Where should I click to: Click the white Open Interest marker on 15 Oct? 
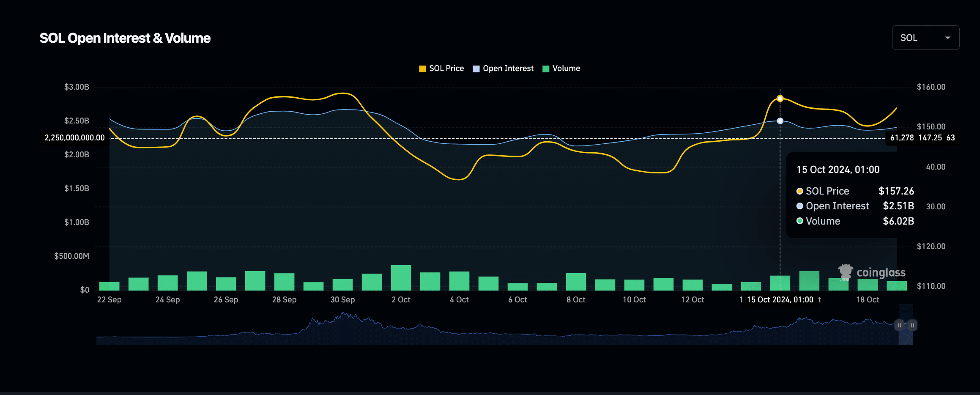[x=780, y=121]
